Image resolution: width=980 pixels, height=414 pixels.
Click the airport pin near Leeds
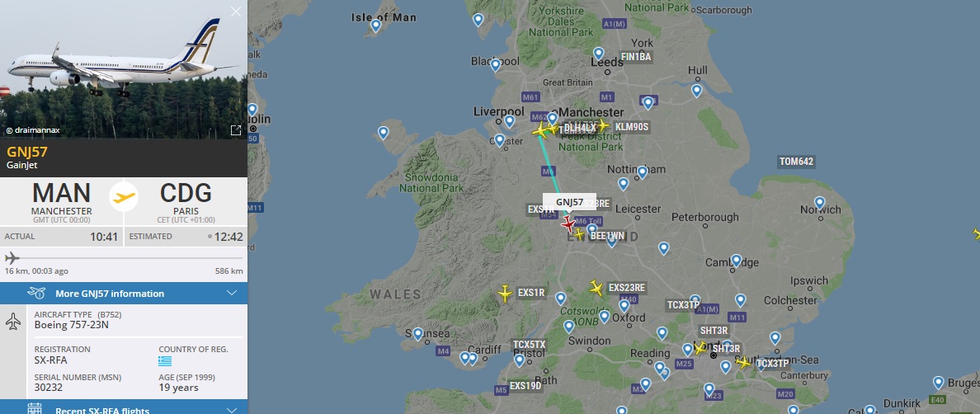tap(598, 54)
